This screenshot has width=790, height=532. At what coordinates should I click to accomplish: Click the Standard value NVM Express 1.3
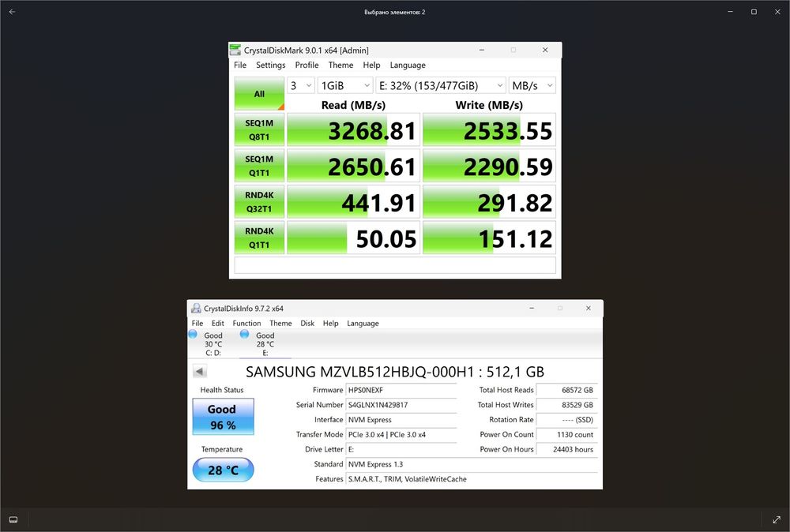(472, 464)
